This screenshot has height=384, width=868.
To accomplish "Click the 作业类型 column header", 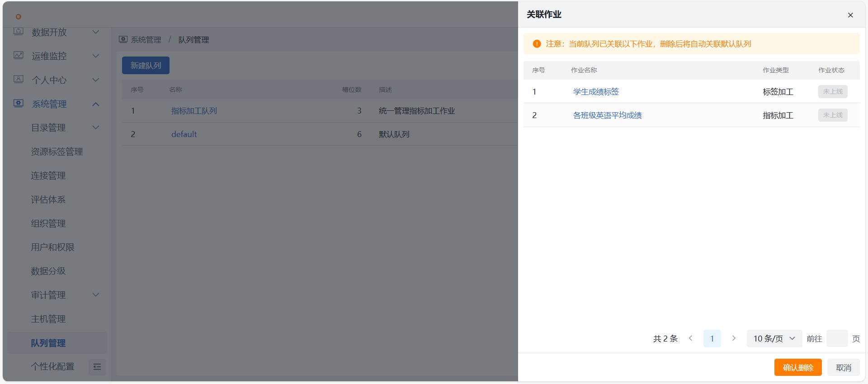I will [x=775, y=70].
